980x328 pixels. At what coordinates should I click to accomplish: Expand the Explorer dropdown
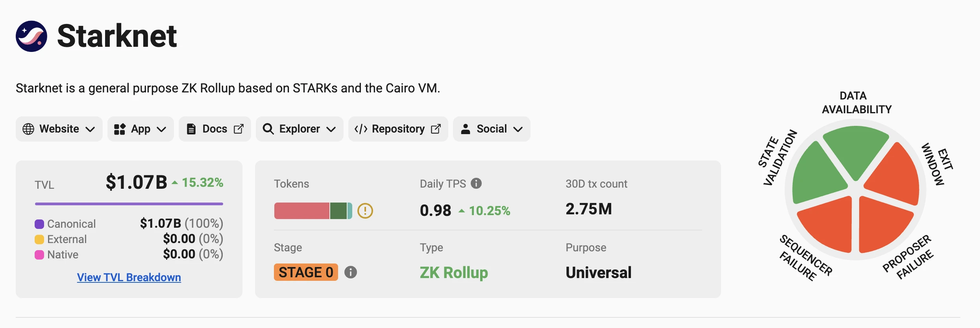click(300, 129)
